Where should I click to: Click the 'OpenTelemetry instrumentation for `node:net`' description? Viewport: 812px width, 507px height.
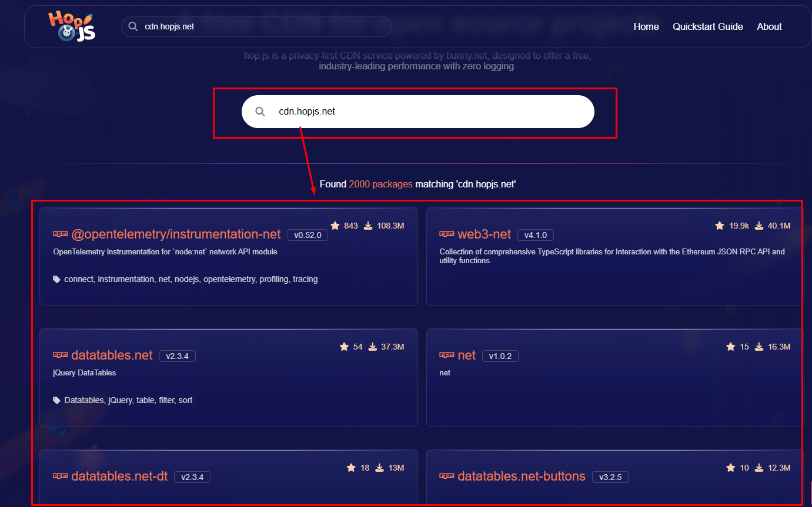165,251
